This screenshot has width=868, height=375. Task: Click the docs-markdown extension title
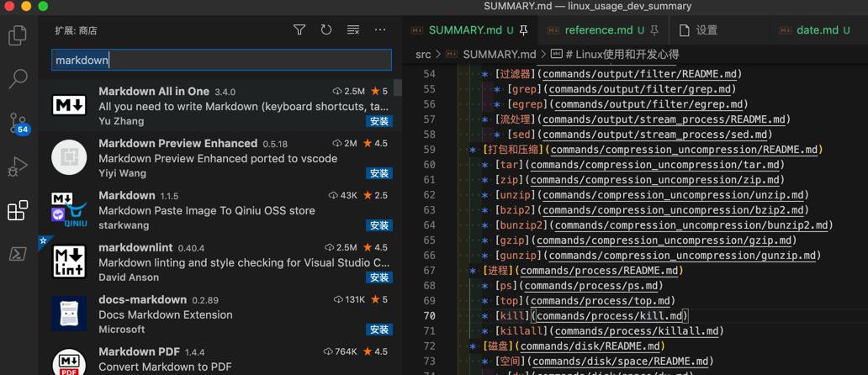[x=142, y=300]
